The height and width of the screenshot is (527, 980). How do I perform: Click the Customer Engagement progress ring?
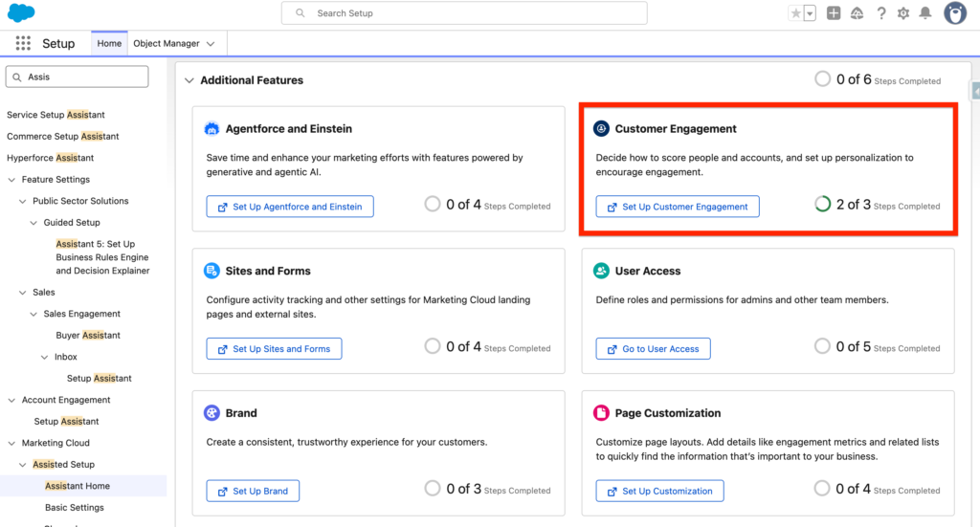click(822, 205)
